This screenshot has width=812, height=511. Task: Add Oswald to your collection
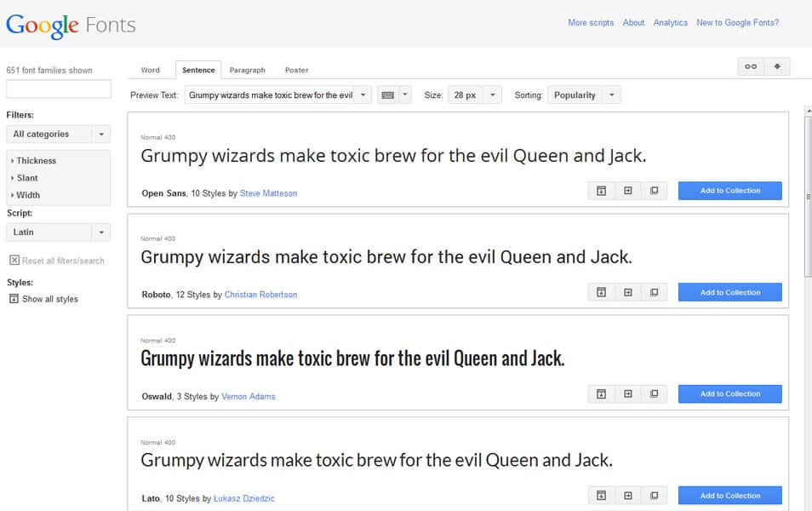tap(729, 393)
